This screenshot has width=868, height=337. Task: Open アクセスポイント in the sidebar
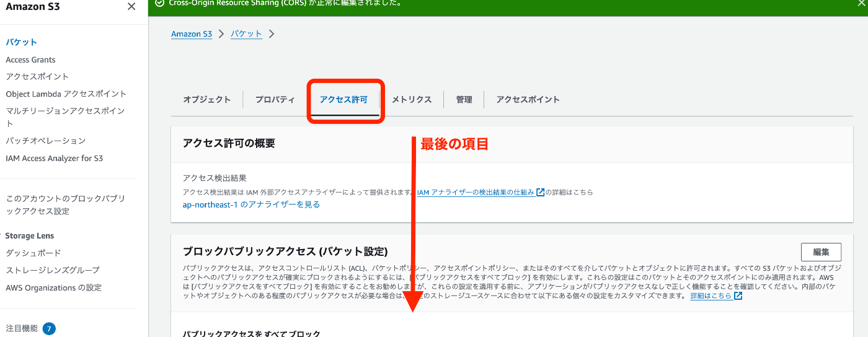(37, 77)
